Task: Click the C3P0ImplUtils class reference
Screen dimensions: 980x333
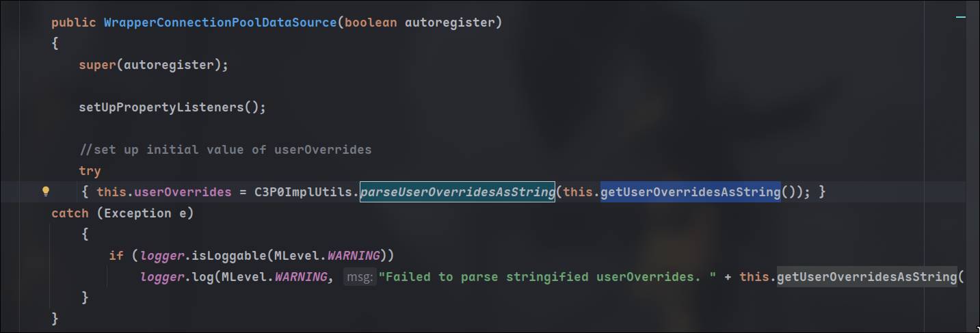Action: [x=304, y=192]
